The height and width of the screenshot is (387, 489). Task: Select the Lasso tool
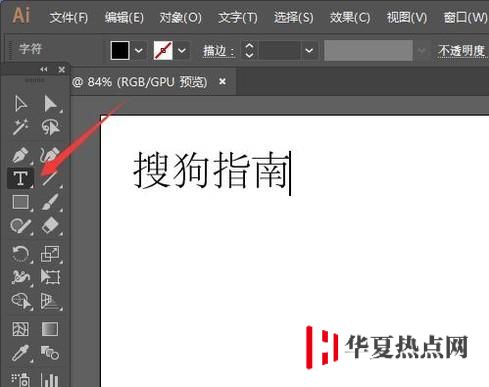(50, 127)
